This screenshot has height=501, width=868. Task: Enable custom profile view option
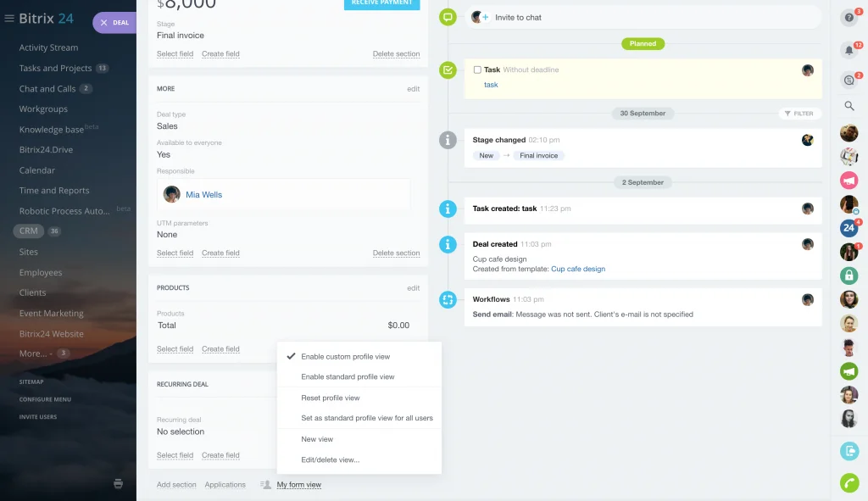(345, 357)
